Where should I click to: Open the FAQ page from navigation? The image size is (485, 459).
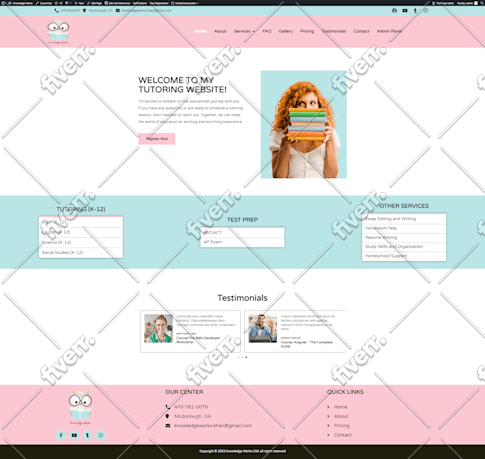tap(267, 31)
